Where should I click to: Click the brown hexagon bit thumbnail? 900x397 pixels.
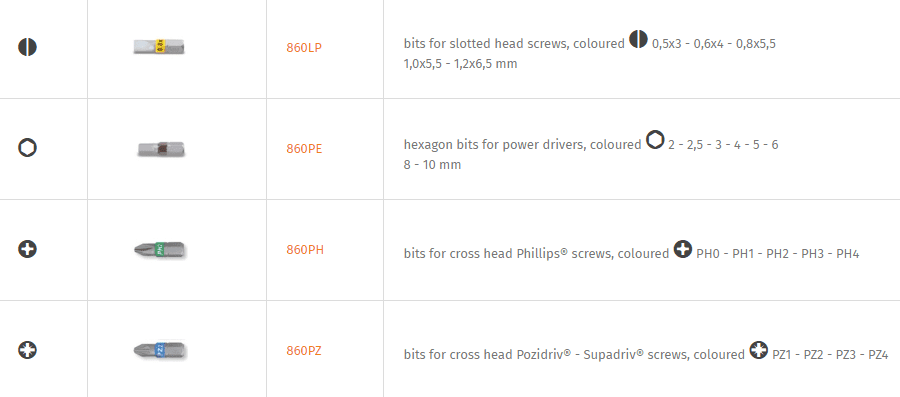click(x=161, y=149)
